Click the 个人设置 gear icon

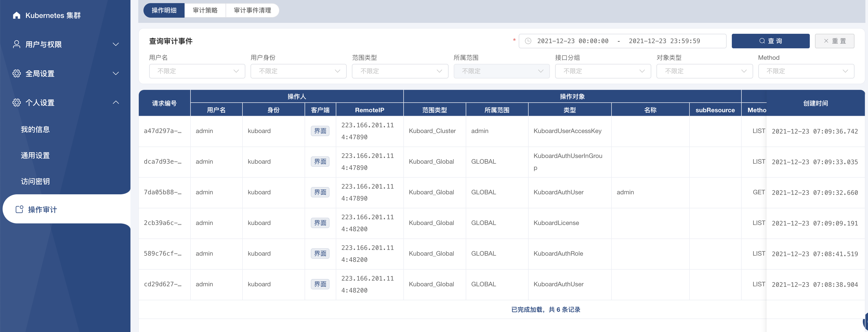point(17,102)
